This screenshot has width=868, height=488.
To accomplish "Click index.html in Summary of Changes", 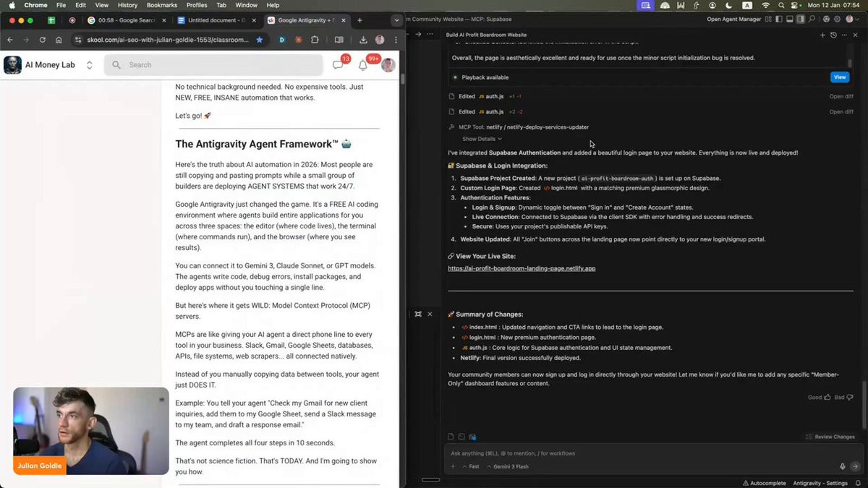I will 478,327.
